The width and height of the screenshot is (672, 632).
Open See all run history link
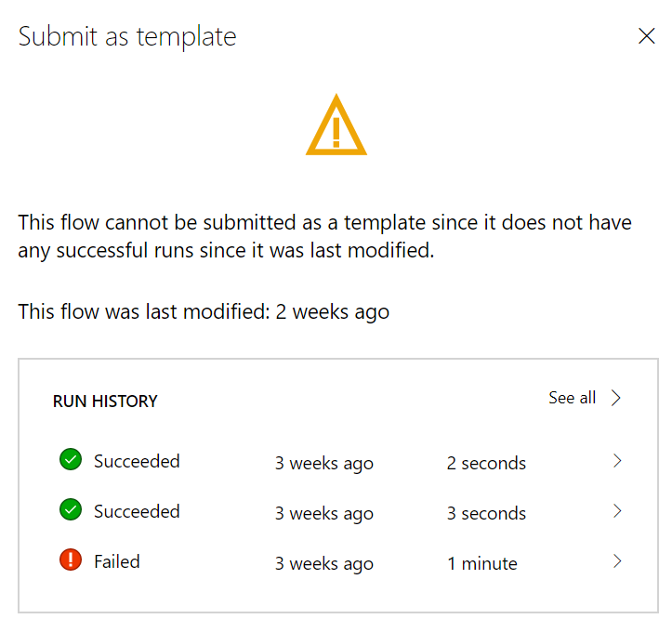point(572,398)
